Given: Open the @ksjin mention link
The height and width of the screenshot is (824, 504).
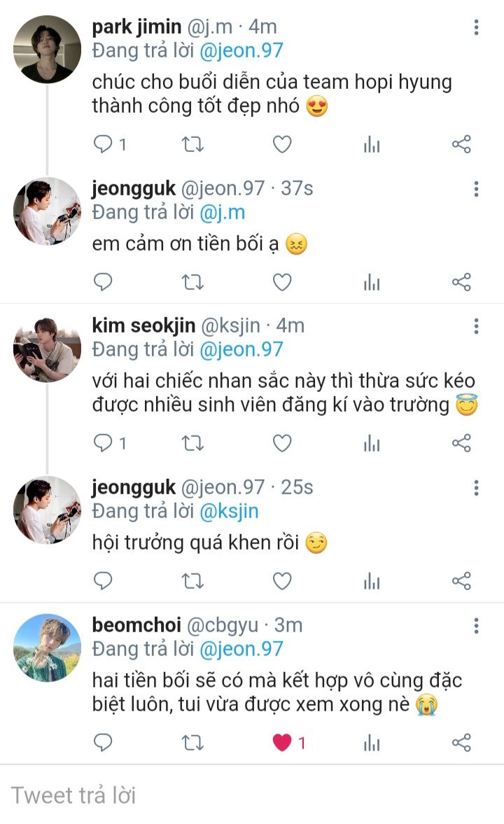Looking at the screenshot, I should pos(229,511).
